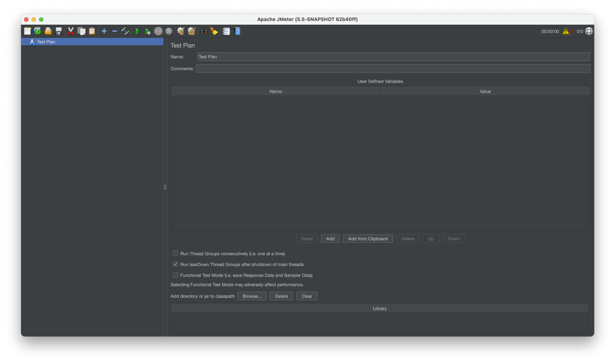Click the Clear gear-broom icon

181,31
